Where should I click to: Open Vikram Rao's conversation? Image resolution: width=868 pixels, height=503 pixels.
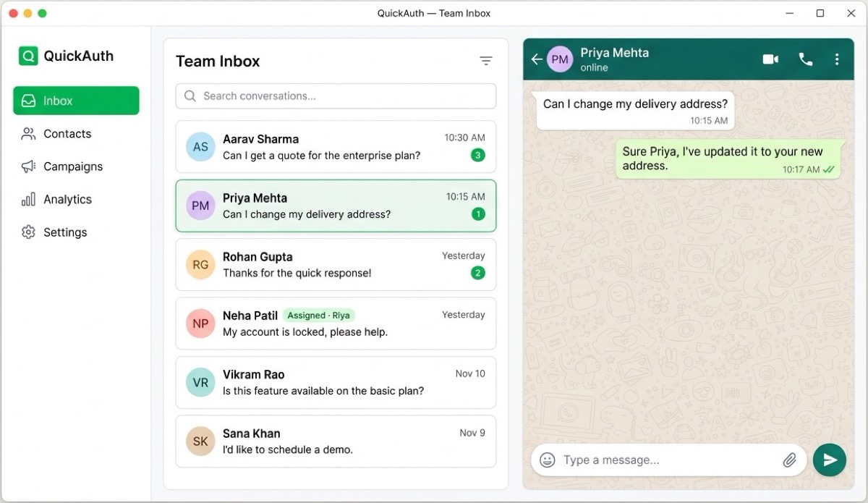coord(336,382)
